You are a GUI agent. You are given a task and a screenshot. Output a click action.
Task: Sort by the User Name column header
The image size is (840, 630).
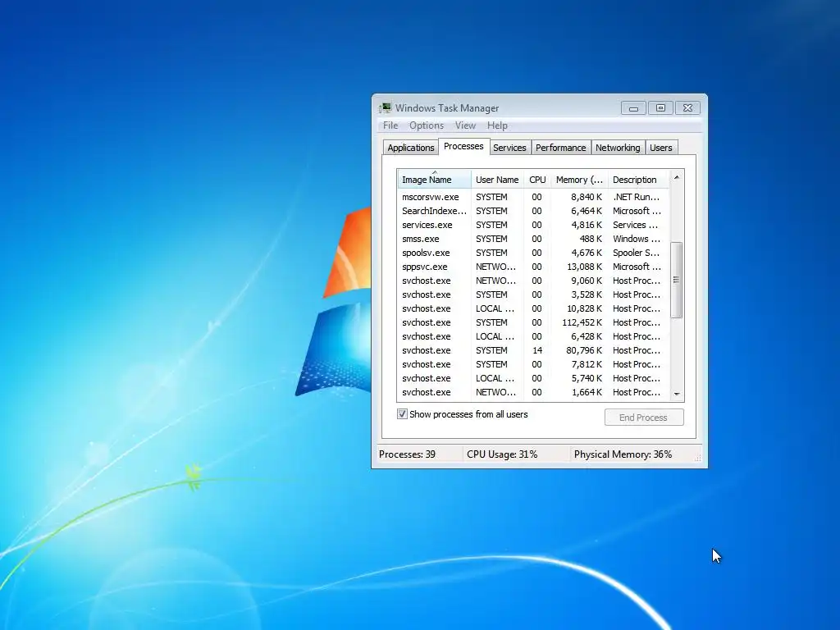pos(497,180)
